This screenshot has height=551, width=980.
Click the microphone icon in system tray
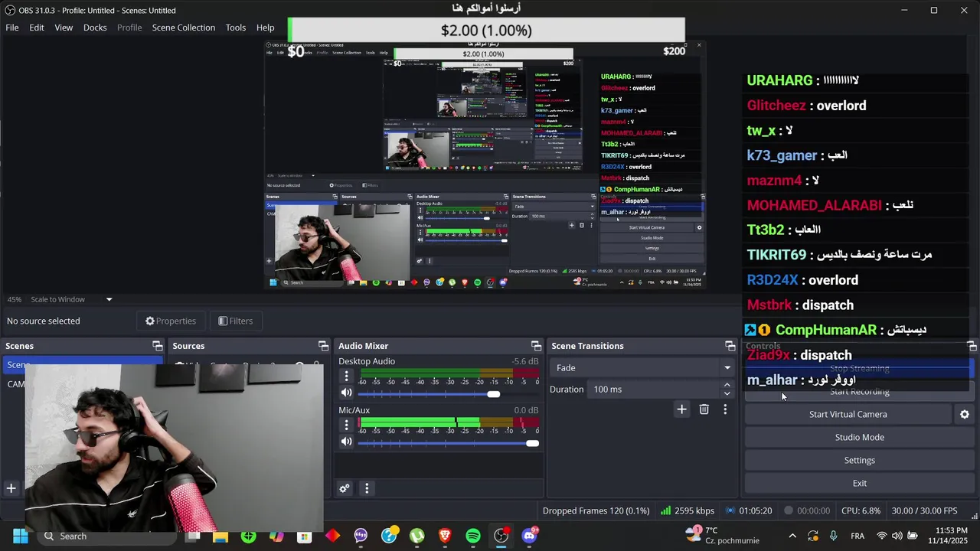[x=833, y=536]
